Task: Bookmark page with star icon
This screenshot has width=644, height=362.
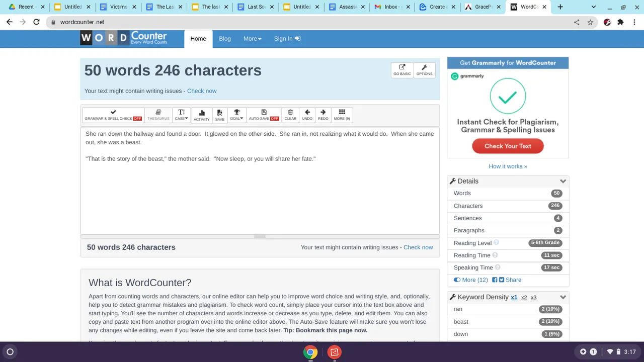Action: (590, 22)
